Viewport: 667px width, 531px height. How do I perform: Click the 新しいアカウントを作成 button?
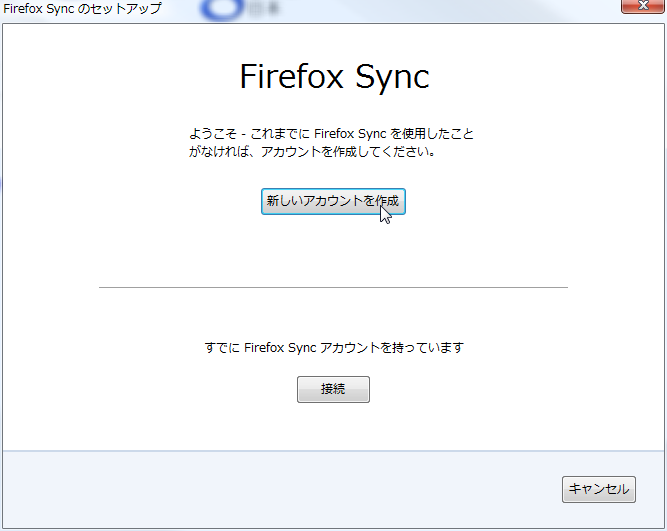click(333, 201)
